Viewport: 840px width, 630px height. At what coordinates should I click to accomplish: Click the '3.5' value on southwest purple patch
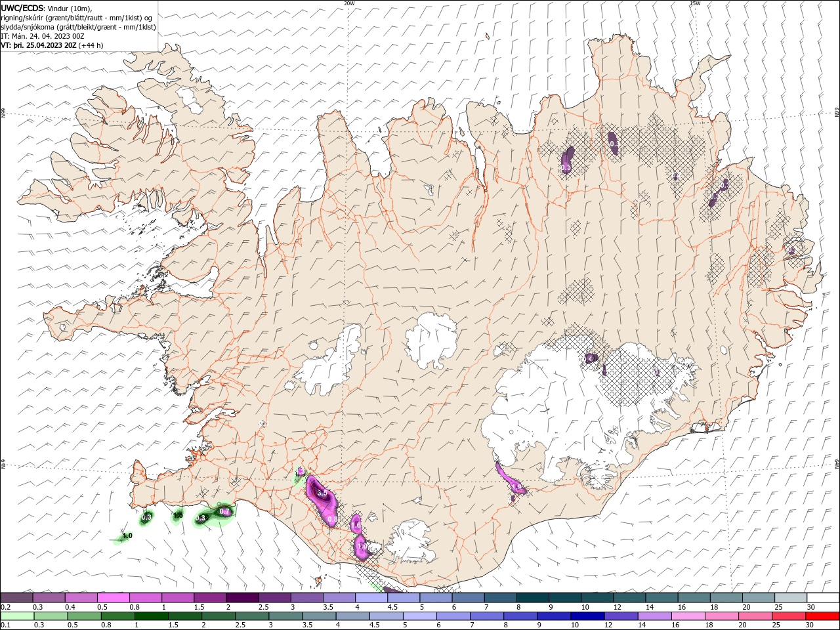click(322, 493)
